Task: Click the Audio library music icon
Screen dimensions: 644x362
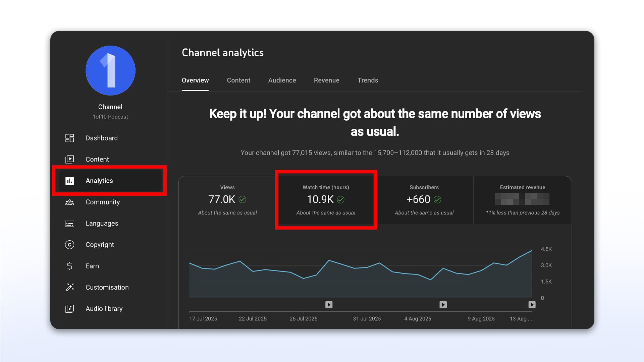Action: tap(69, 309)
